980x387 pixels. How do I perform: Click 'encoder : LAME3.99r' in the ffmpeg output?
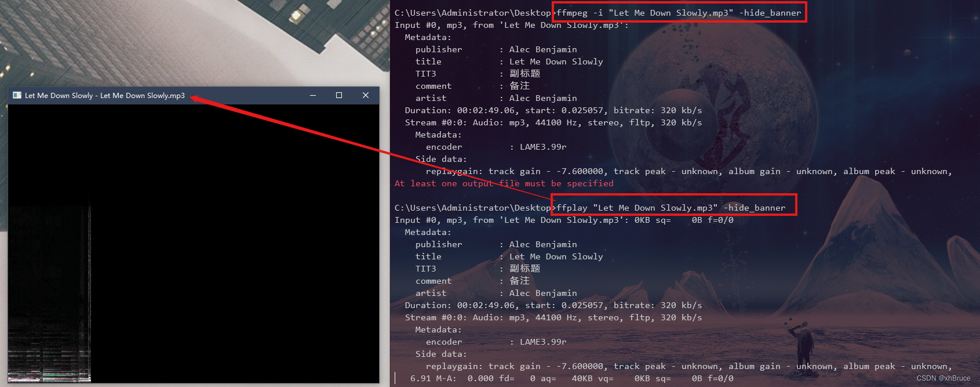(x=496, y=147)
